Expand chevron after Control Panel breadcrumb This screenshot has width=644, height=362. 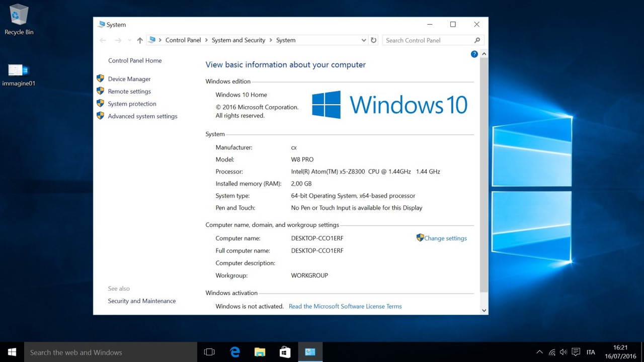[x=206, y=40]
